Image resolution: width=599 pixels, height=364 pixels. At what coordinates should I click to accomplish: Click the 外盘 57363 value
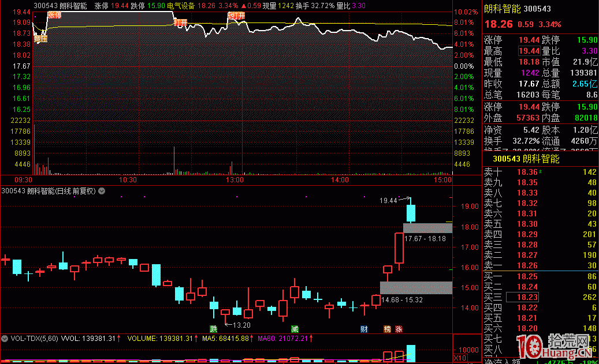tap(528, 118)
